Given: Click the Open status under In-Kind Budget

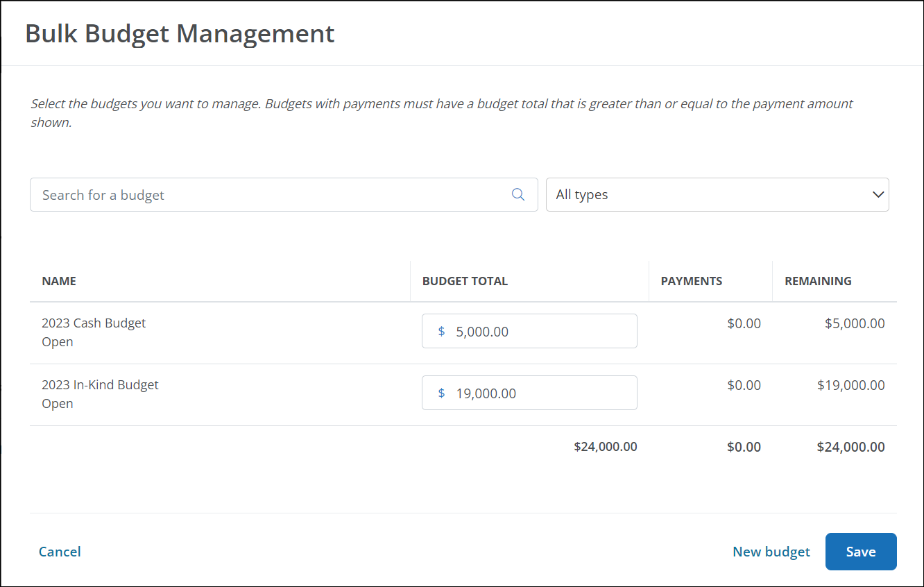Looking at the screenshot, I should pyautogui.click(x=58, y=403).
